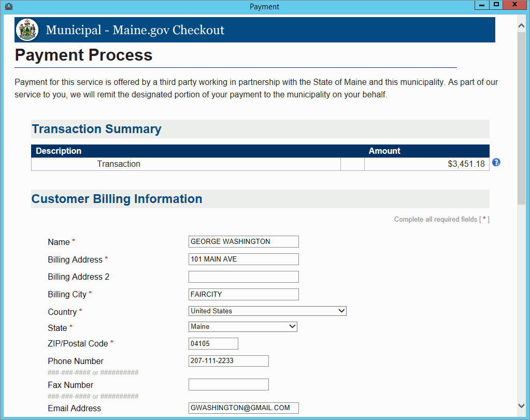Viewport: 530px width, 420px height.
Task: Click the Name input field
Action: 243,241
